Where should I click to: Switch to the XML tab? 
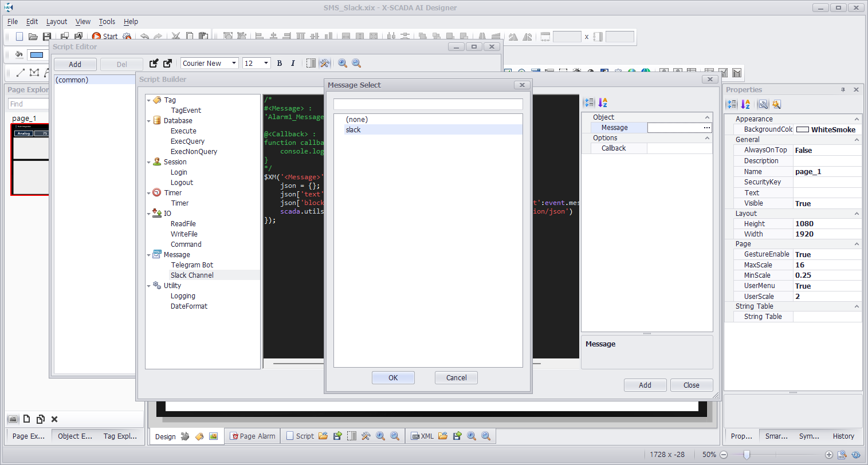click(x=422, y=436)
